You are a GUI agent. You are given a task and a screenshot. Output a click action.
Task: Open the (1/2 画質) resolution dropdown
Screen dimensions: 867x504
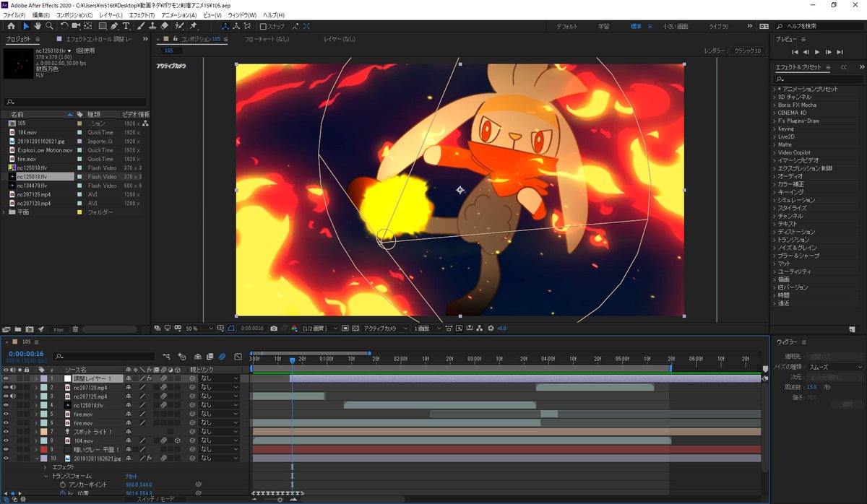[x=319, y=328]
